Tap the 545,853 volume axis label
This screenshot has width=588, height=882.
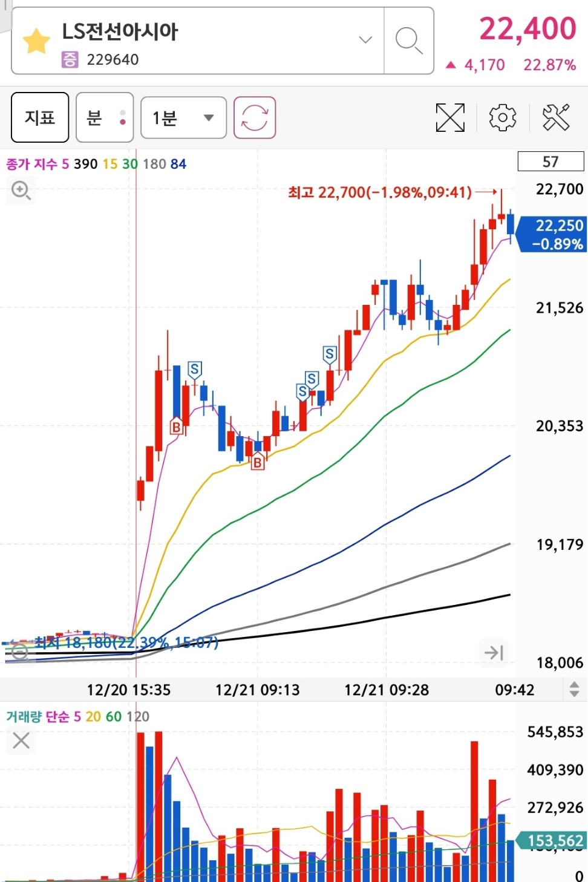click(x=555, y=732)
